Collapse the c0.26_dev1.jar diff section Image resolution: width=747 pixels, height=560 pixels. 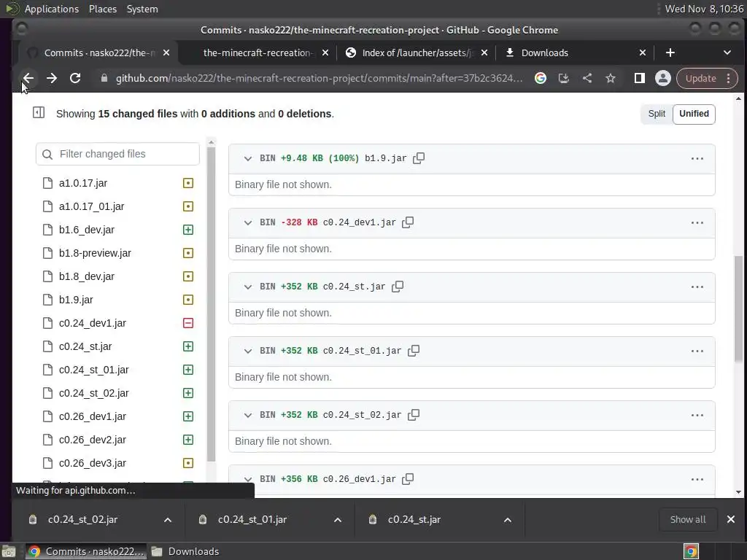248,480
